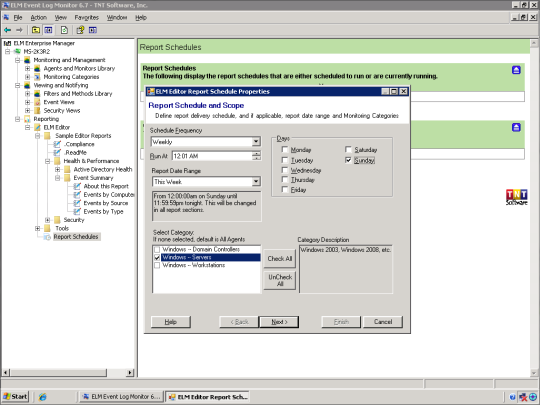
Task: Open the Report Date Range dropdown
Action: coord(256,181)
